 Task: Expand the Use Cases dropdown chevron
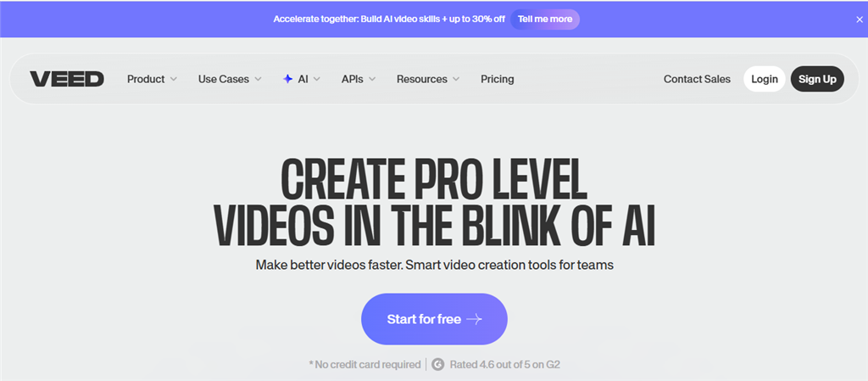click(258, 79)
